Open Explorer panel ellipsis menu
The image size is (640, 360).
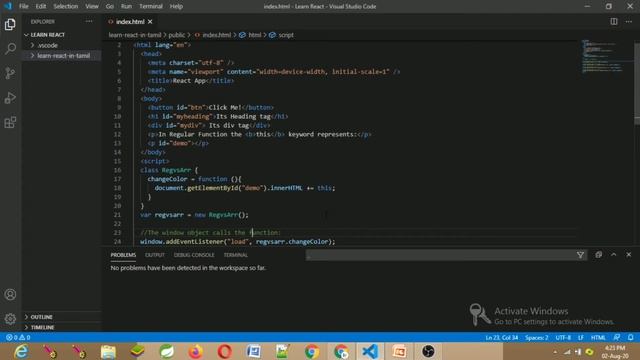89,22
